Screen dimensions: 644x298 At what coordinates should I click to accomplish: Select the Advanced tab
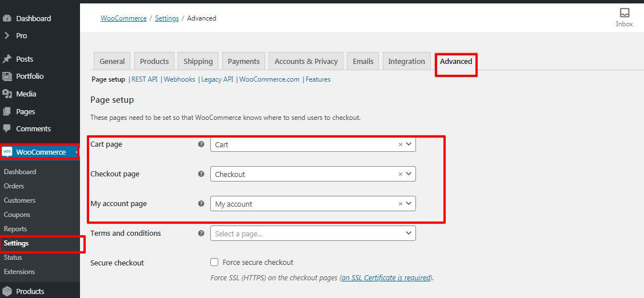[456, 61]
